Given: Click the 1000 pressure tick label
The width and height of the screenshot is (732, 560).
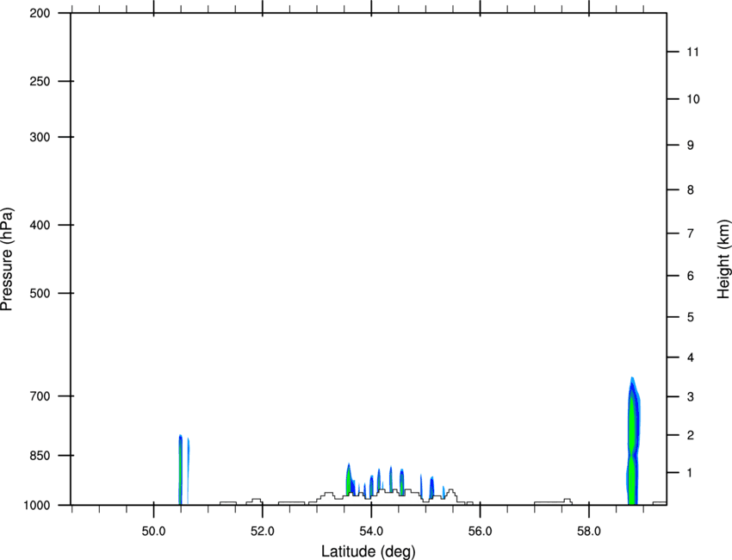Looking at the screenshot, I should click(x=37, y=505).
